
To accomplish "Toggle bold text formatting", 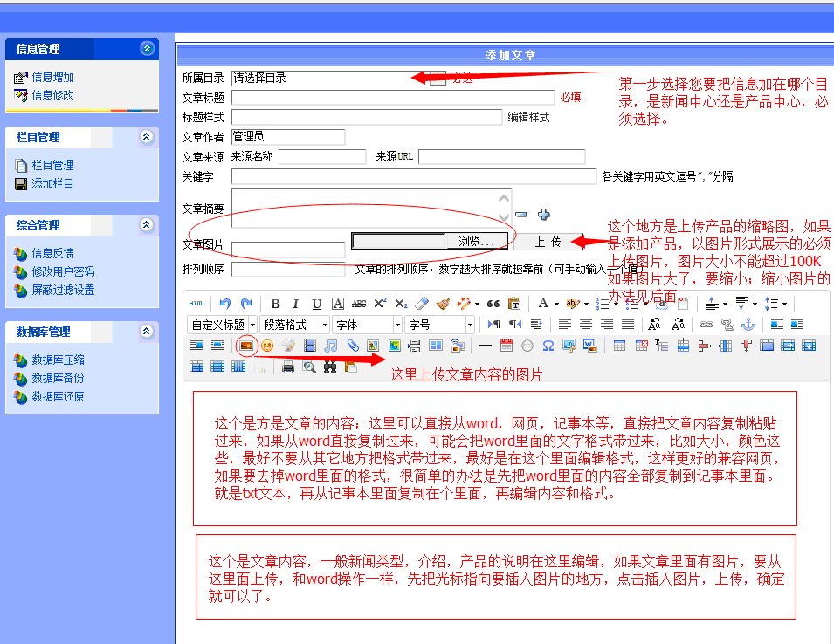I will pyautogui.click(x=275, y=304).
